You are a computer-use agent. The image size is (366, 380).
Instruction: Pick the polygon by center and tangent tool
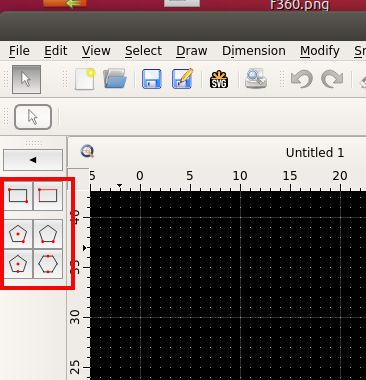(18, 264)
